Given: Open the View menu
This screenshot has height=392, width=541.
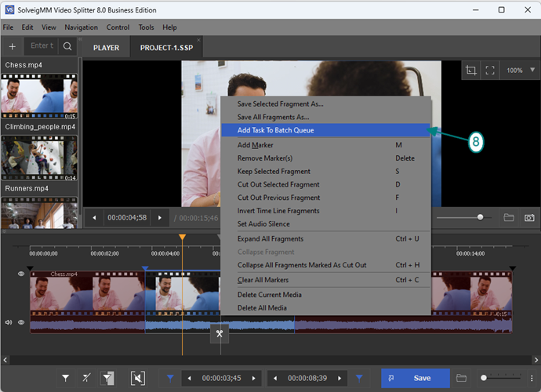Looking at the screenshot, I should point(49,27).
